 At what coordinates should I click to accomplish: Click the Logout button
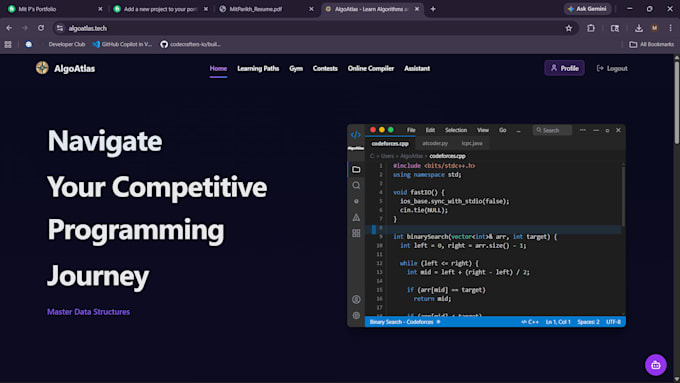tap(612, 69)
